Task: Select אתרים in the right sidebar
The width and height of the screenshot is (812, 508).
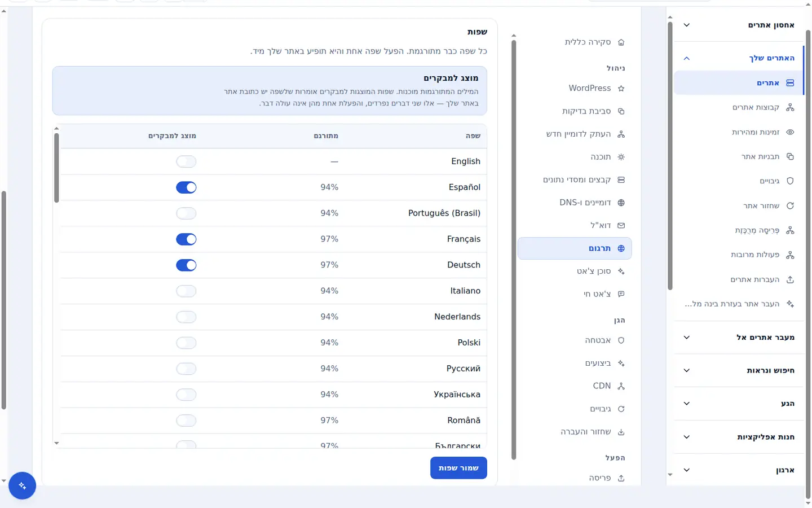Action: [x=739, y=83]
